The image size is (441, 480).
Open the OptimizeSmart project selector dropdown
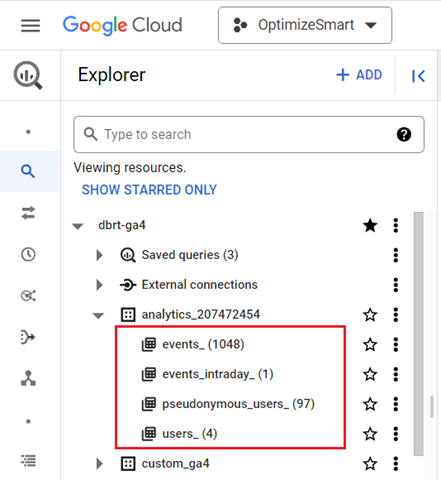[305, 25]
